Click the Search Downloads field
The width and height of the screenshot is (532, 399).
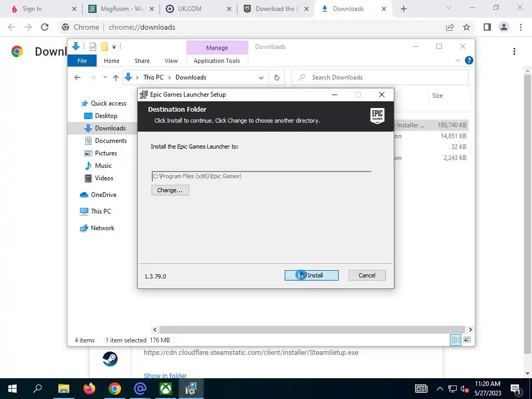[380, 77]
